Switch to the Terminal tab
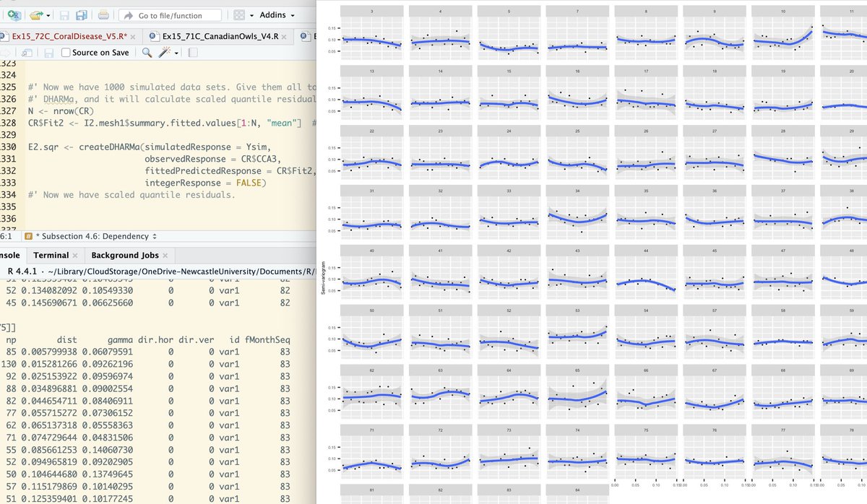 (51, 255)
